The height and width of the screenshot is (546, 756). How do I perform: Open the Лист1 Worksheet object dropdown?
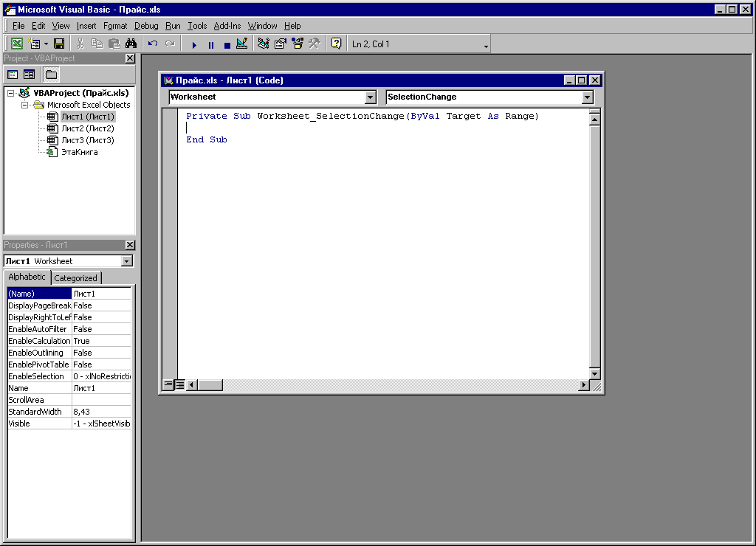coord(127,261)
